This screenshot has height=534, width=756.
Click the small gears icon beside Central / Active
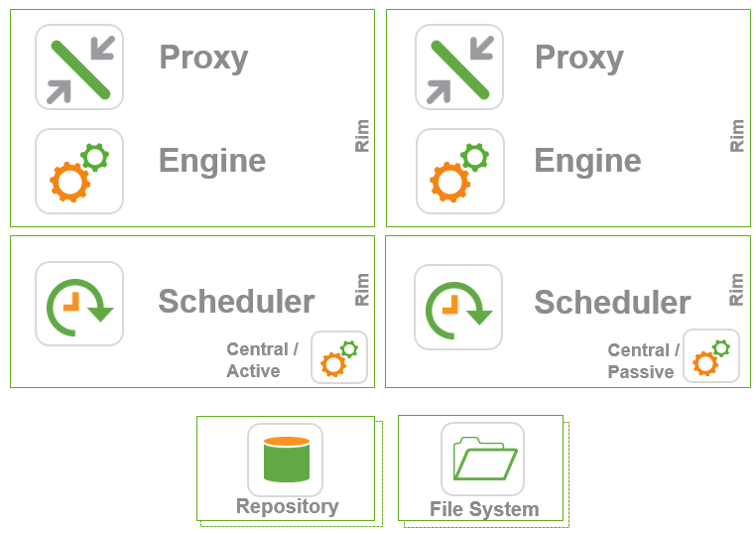[339, 358]
